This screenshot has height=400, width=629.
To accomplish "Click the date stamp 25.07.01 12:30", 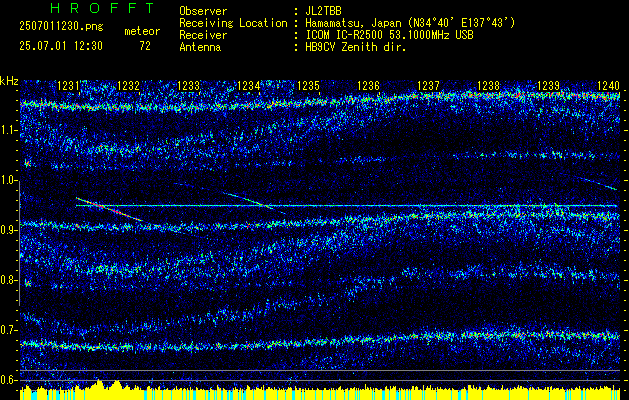I will pyautogui.click(x=61, y=46).
